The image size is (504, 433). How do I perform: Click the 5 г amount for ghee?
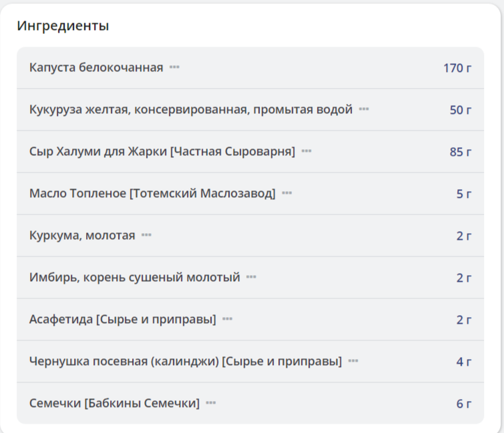point(464,194)
